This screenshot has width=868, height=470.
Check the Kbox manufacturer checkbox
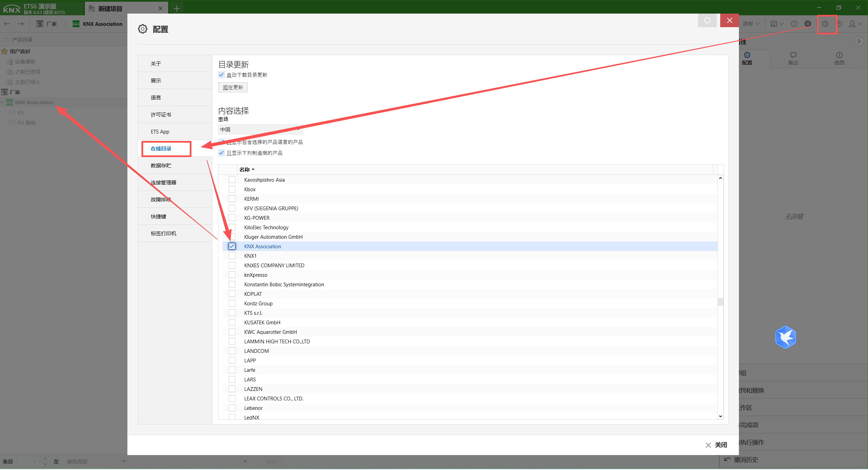[232, 189]
